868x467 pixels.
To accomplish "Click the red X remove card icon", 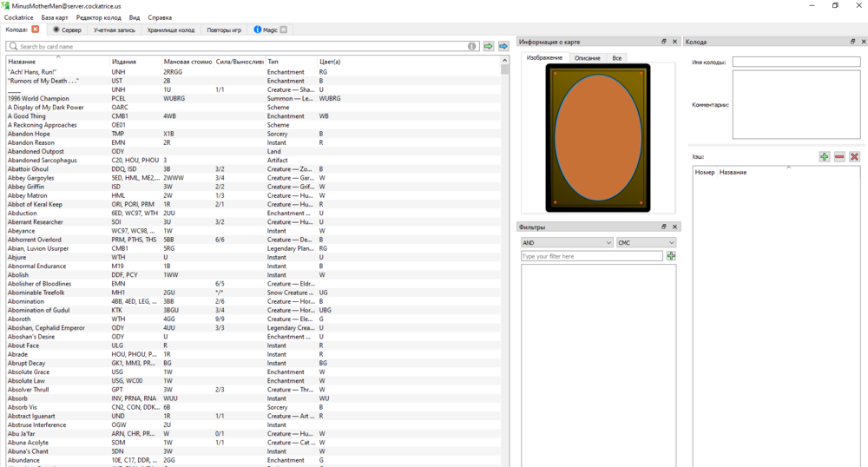I will coord(854,157).
